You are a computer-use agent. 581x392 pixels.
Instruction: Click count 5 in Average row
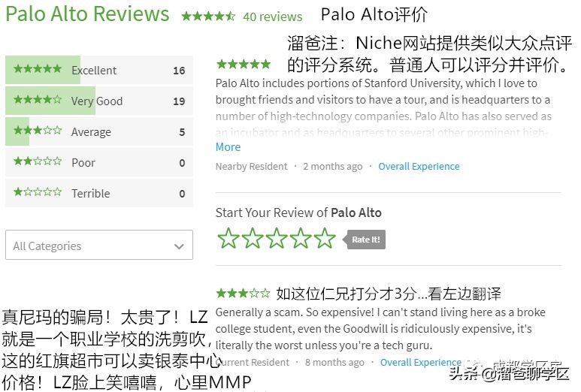(x=182, y=131)
